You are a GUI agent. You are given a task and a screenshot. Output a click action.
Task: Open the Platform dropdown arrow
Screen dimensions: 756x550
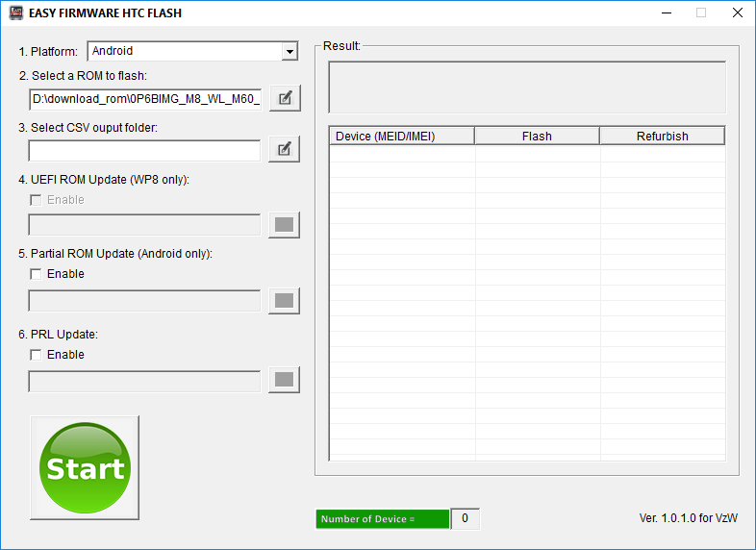point(290,51)
